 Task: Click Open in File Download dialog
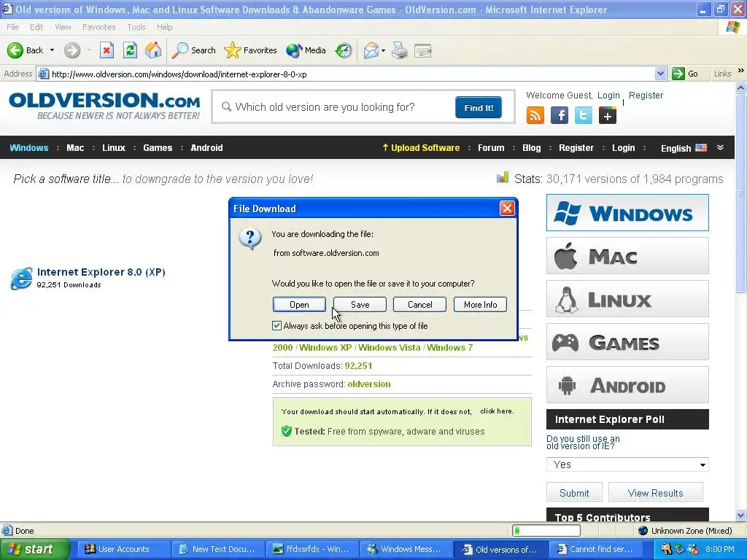click(299, 304)
